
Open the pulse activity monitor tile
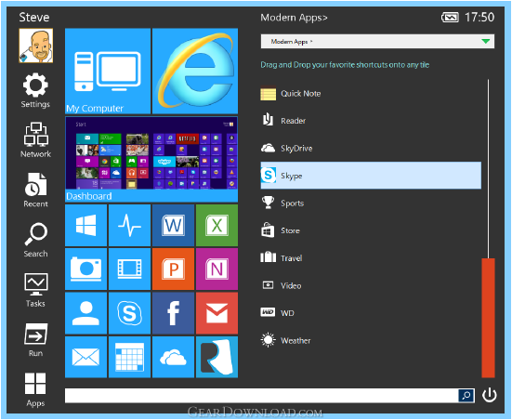130,226
